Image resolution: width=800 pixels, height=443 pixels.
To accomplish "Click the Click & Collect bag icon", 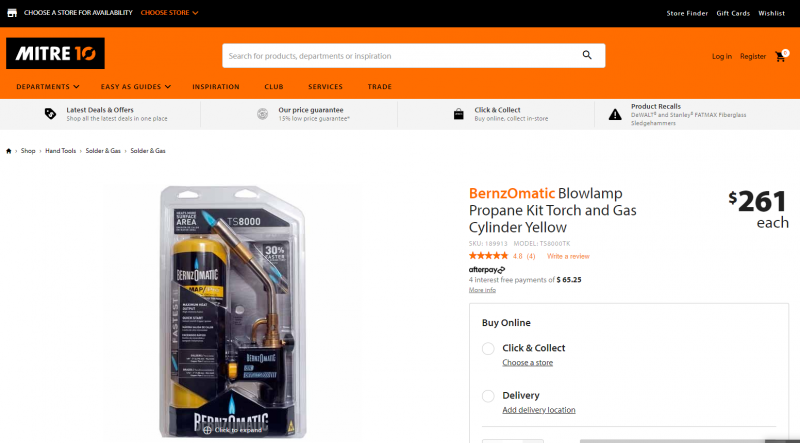I will pyautogui.click(x=459, y=114).
